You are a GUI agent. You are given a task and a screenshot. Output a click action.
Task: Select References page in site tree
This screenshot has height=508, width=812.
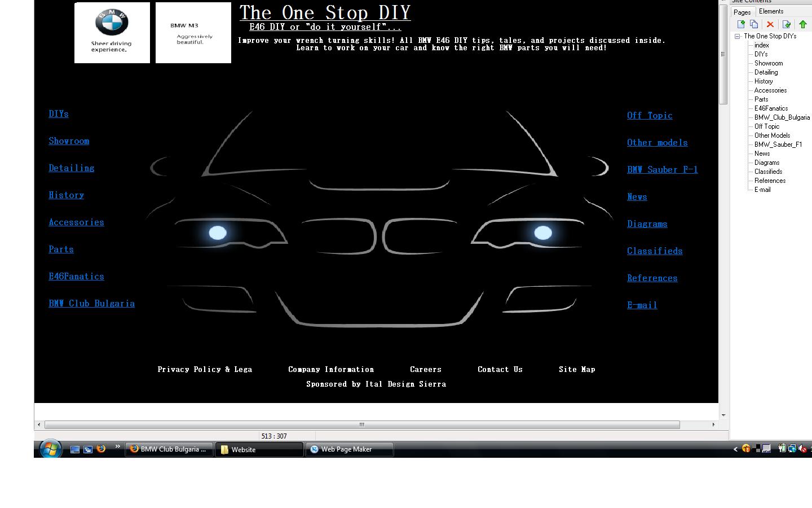[x=770, y=181]
